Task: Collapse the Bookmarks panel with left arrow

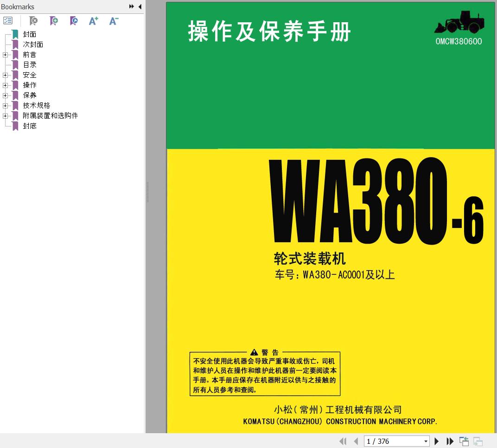Action: [x=140, y=6]
